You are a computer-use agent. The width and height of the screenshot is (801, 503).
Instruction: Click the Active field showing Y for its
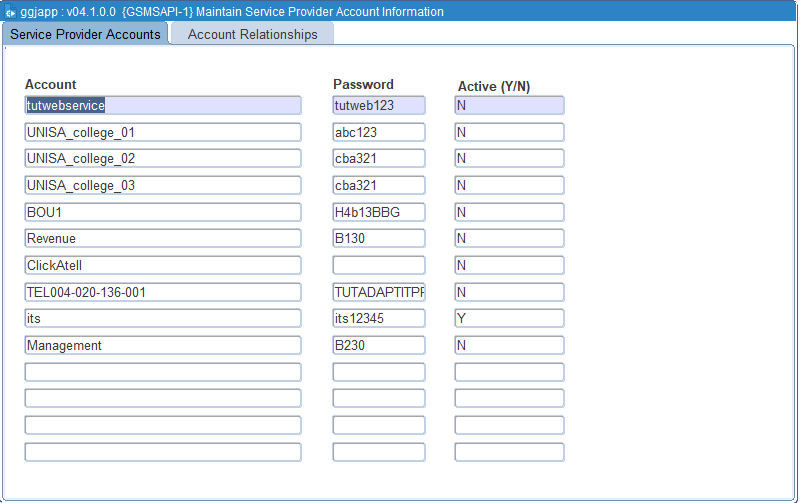[x=509, y=318]
